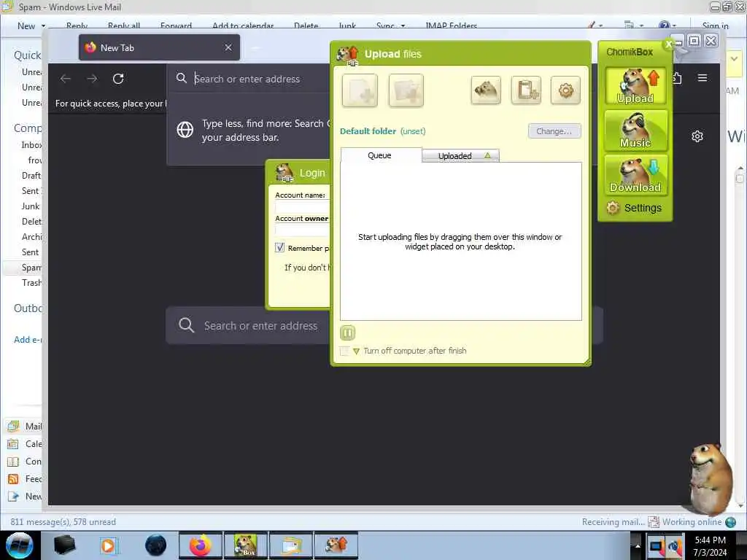Viewport: 747px width, 560px height.
Task: Click Sign in in Windows Live Mail
Action: point(715,26)
